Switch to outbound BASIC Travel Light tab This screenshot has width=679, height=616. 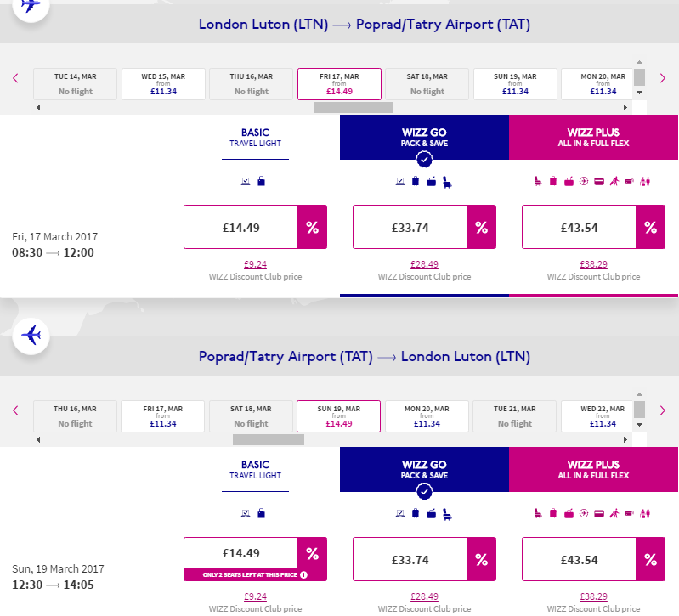pos(255,138)
